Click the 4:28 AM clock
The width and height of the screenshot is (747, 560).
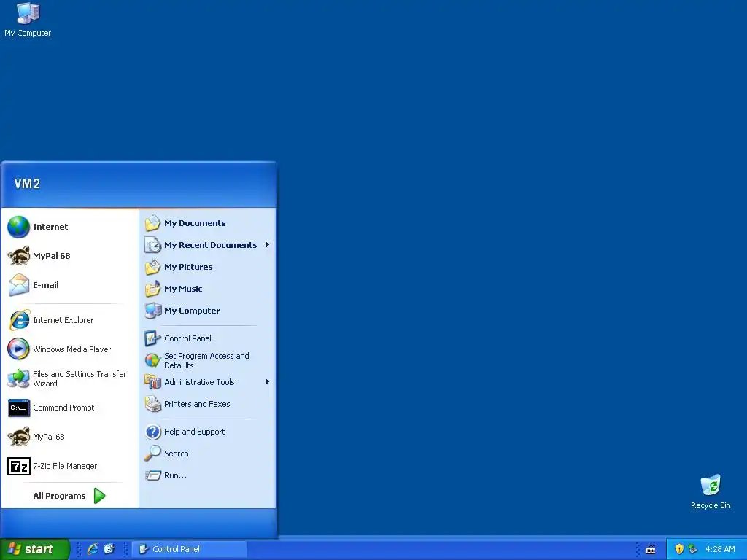pos(720,549)
